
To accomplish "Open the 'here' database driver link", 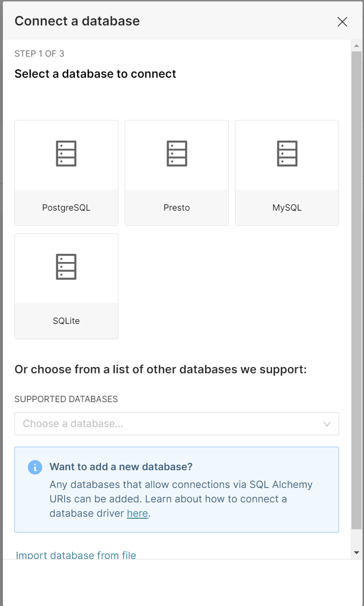I will [137, 513].
